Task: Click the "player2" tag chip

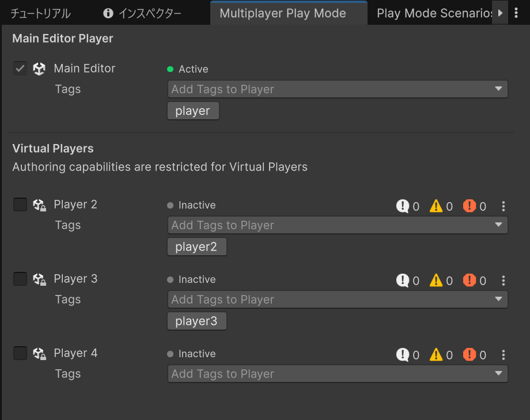Action: (196, 247)
